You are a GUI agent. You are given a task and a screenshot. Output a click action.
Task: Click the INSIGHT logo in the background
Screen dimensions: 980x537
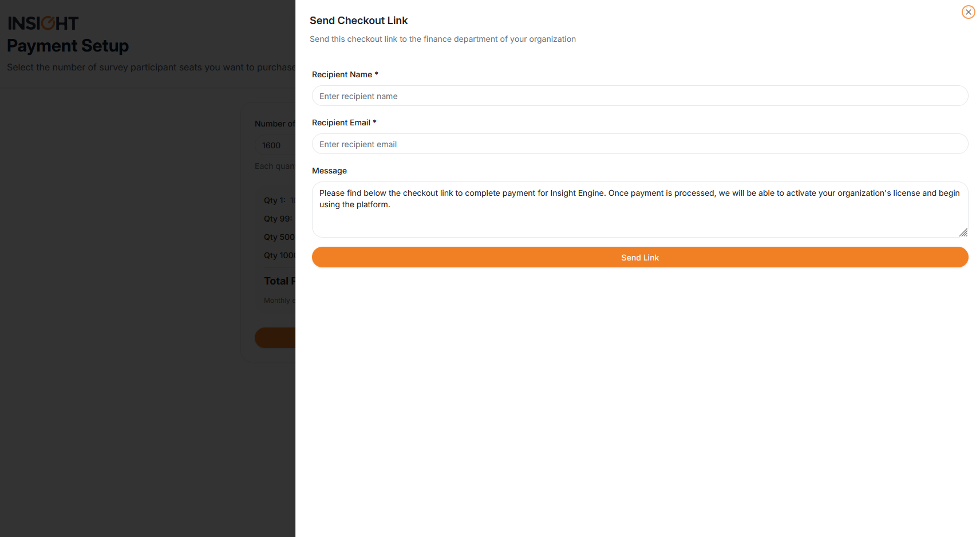coord(43,23)
